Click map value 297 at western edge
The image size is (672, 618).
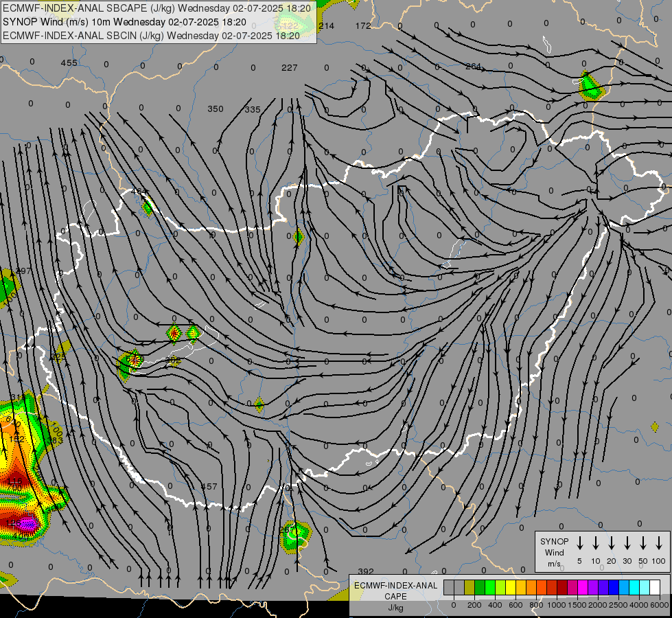tap(23, 271)
